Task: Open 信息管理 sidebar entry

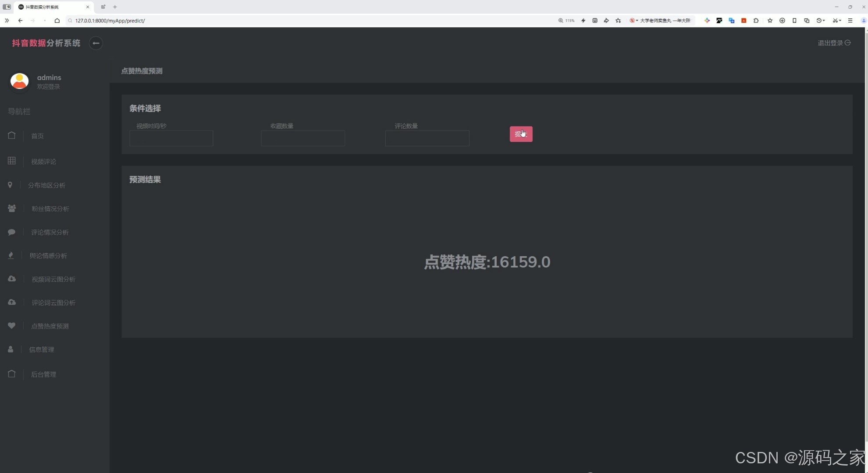Action: [x=42, y=349]
